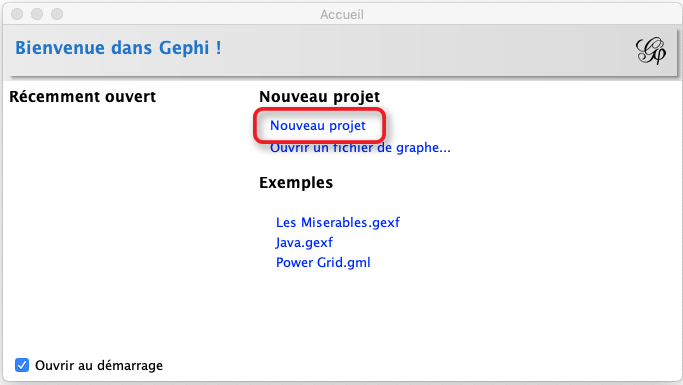683x385 pixels.
Task: Open the Les Miserables.gexf example
Action: pyautogui.click(x=338, y=222)
